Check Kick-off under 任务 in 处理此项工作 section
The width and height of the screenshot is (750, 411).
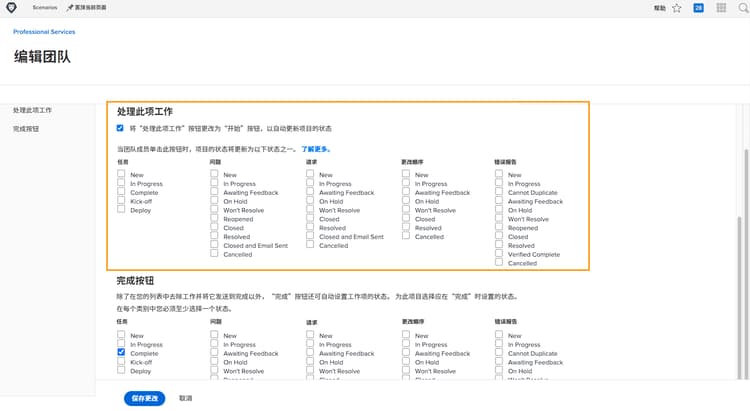click(121, 200)
